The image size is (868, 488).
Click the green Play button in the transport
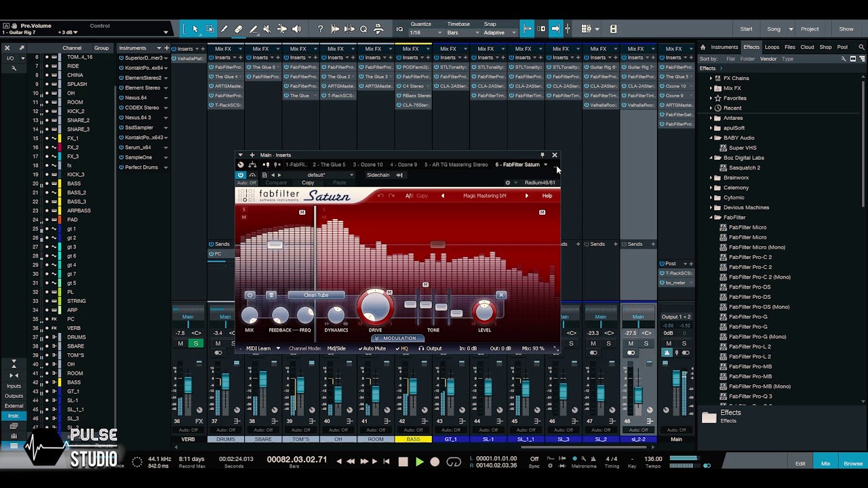pyautogui.click(x=419, y=462)
